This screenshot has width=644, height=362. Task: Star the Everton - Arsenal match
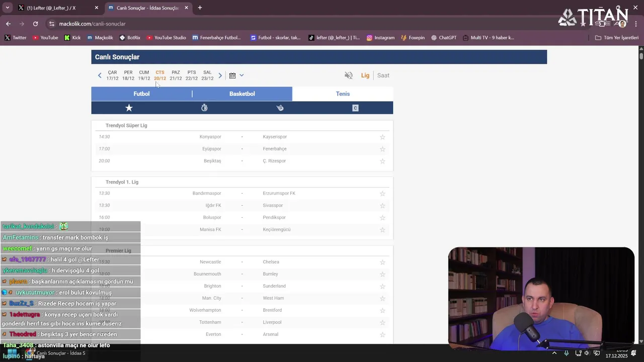(x=382, y=334)
